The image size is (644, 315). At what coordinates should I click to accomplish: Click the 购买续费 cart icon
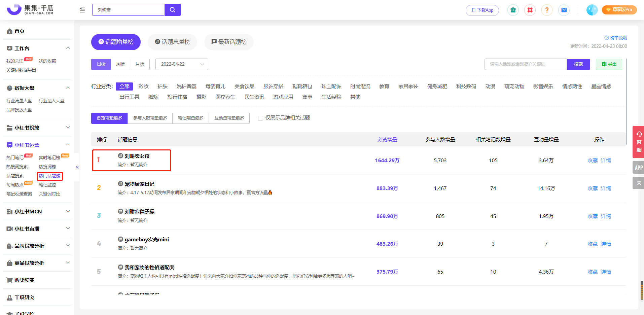point(10,280)
